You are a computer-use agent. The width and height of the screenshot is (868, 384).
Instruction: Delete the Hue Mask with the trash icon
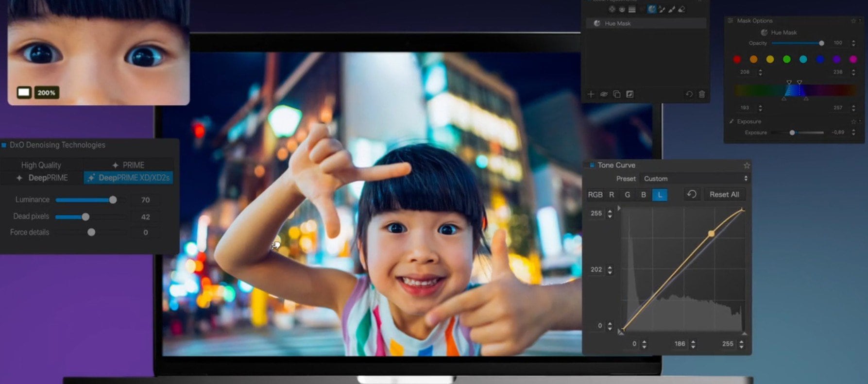point(702,94)
